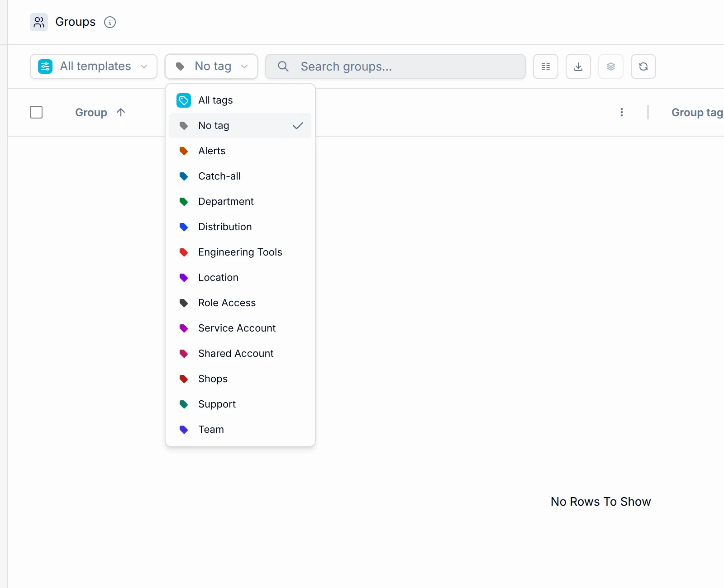Filter by Support tag

pyautogui.click(x=240, y=404)
